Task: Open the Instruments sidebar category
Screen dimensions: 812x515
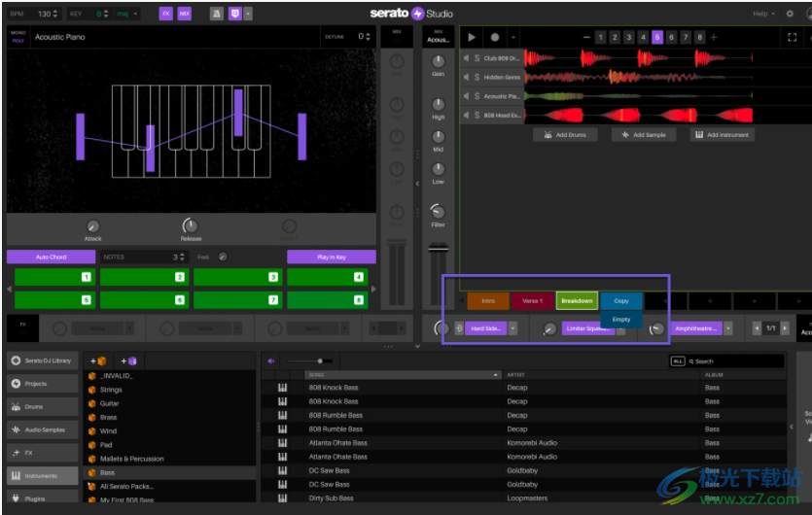Action: coord(43,476)
